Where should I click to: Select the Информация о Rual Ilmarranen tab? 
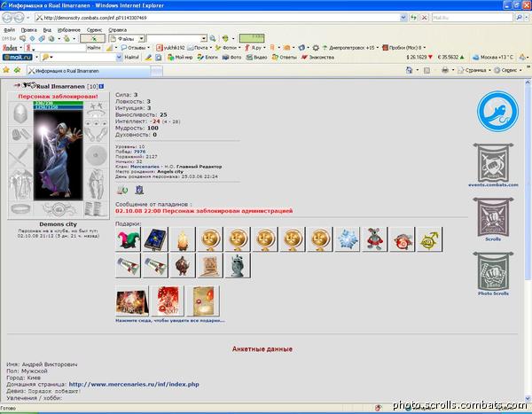[x=89, y=71]
